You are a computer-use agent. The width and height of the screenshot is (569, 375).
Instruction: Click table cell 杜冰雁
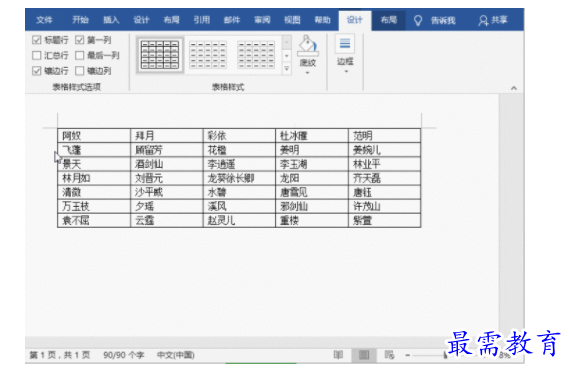click(312, 136)
